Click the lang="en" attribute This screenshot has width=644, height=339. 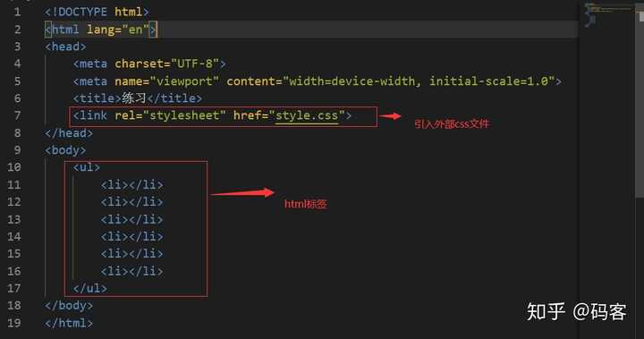click(x=117, y=30)
